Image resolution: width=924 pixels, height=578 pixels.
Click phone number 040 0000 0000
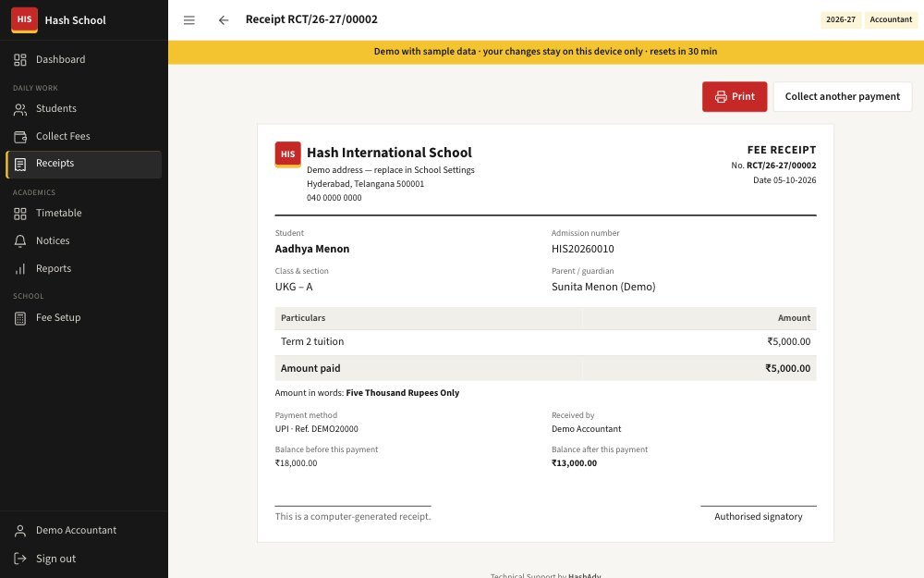point(334,198)
